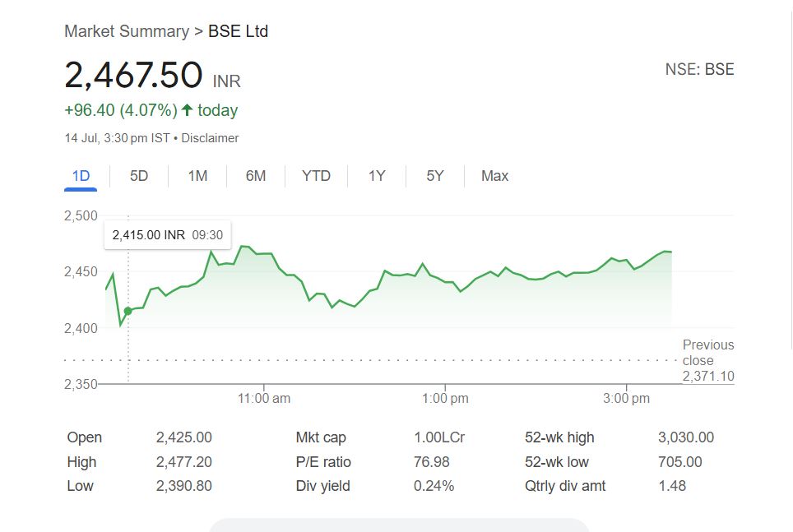Click the P/E ratio label
Image resolution: width=793 pixels, height=532 pixels.
[x=323, y=462]
